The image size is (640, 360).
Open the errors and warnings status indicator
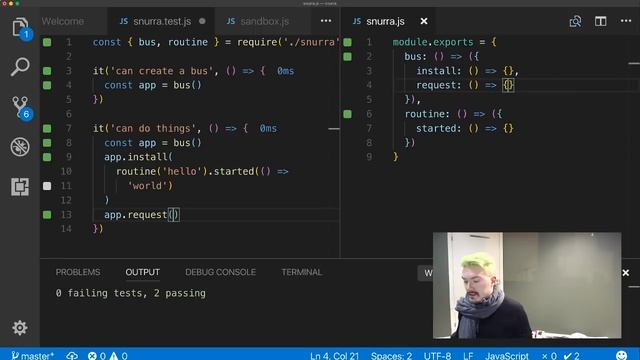pyautogui.click(x=107, y=356)
